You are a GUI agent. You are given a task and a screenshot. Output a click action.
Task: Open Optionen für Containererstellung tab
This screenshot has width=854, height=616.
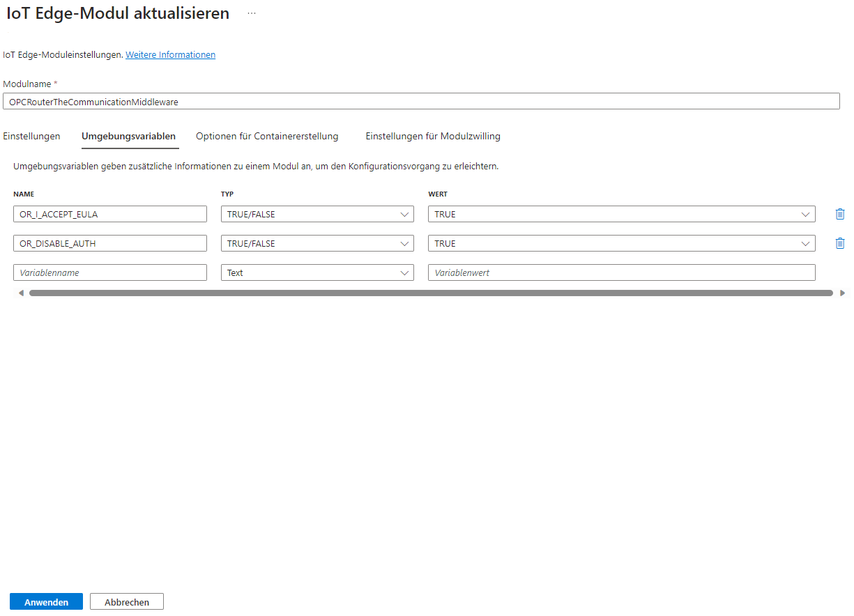[x=267, y=137]
